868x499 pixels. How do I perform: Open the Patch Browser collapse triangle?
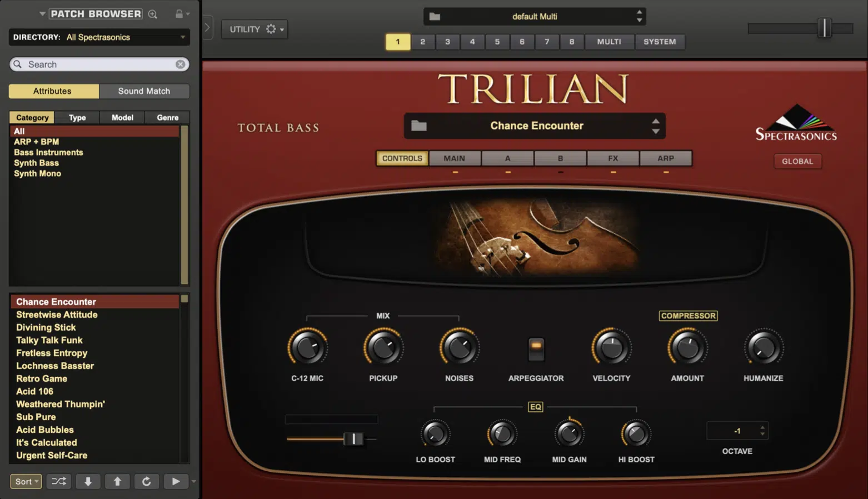42,14
